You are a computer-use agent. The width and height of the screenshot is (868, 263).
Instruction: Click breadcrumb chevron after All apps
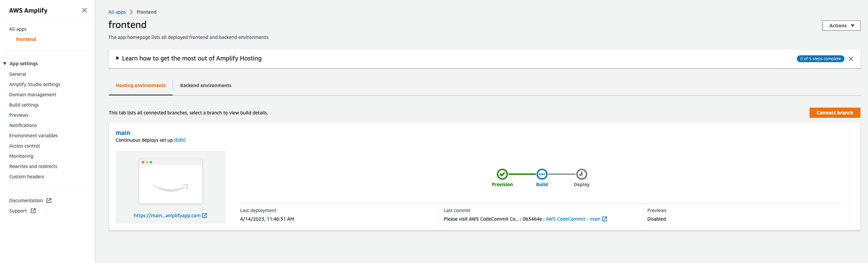pos(131,12)
